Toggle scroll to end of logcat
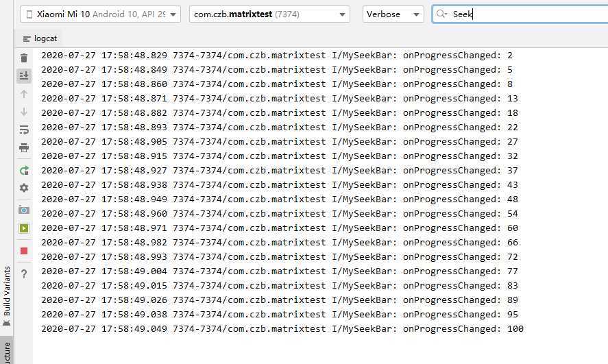The height and width of the screenshot is (364, 608). (24, 75)
